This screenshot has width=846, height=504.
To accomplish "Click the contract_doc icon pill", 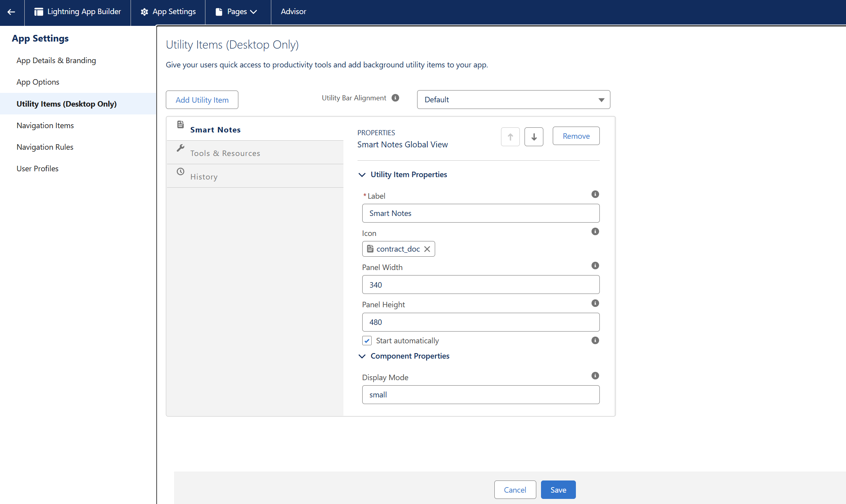I will pos(398,249).
